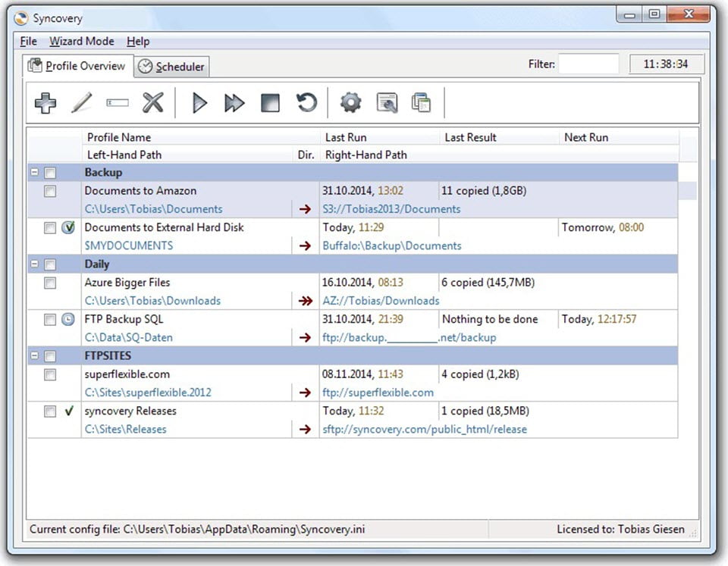Click the Buffalo:\Backup\Documents path
Image resolution: width=728 pixels, height=566 pixels.
tap(392, 246)
